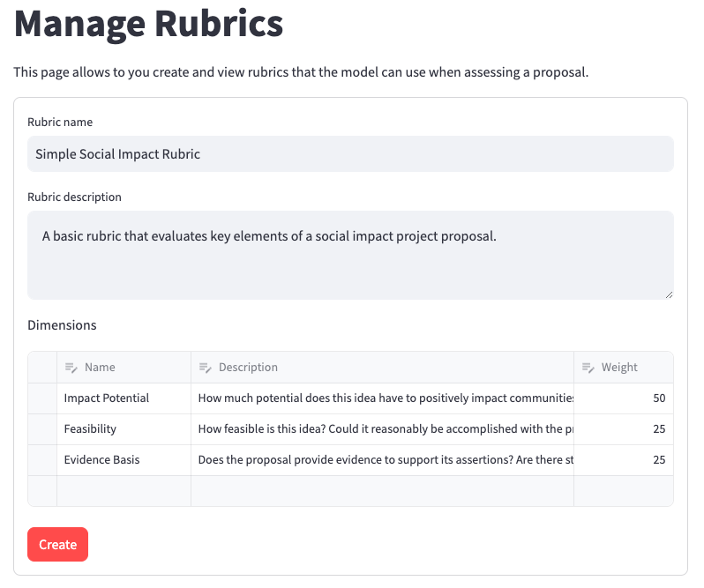Click the Create button
Screen dimensions: 704x588
coord(58,545)
